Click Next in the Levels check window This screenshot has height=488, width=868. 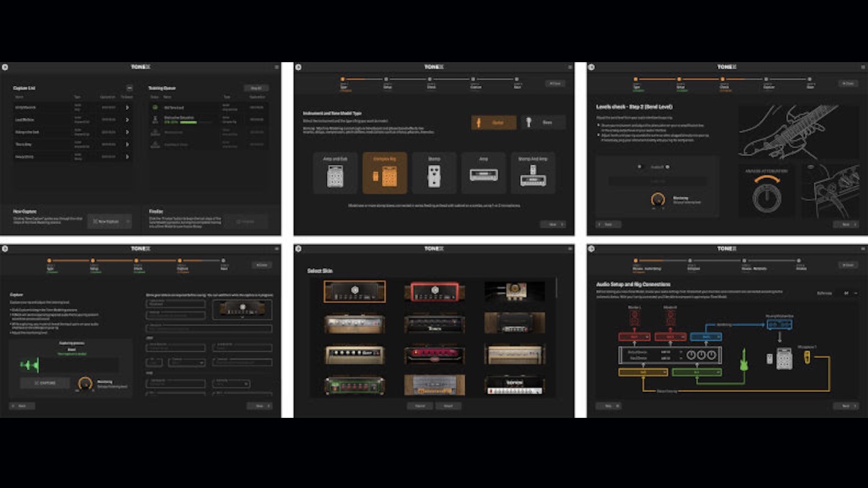[845, 224]
